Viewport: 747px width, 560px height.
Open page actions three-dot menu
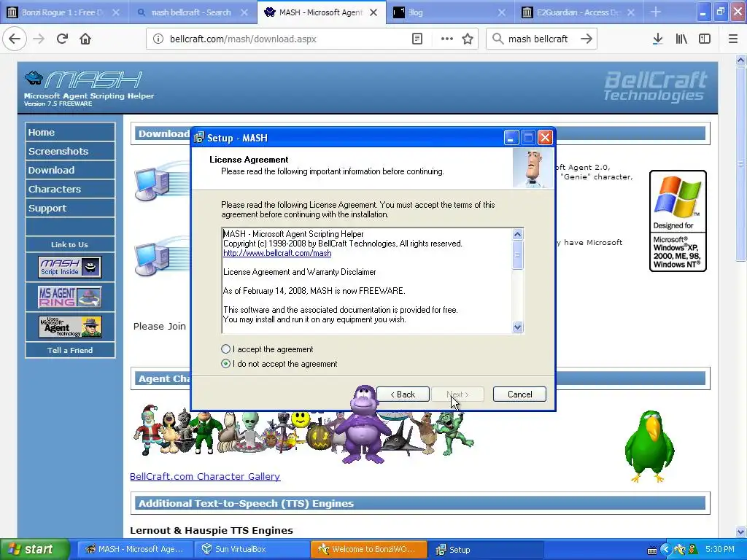click(x=447, y=39)
